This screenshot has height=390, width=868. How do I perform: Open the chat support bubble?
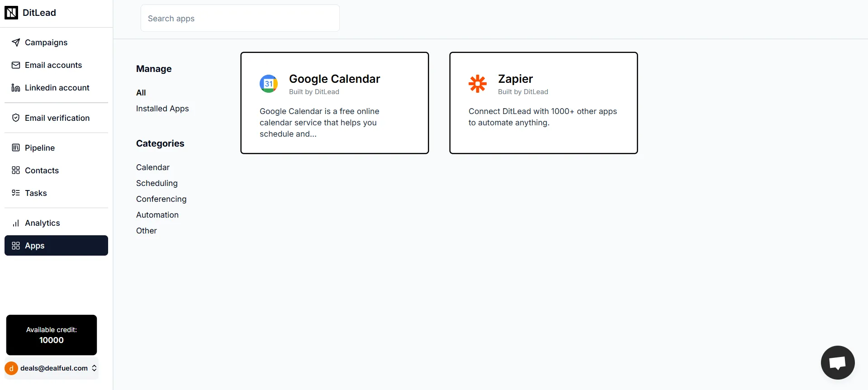837,362
